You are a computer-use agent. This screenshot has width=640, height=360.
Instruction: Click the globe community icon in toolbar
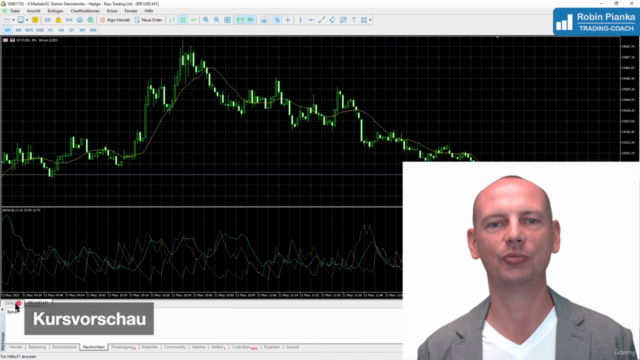pos(91,20)
